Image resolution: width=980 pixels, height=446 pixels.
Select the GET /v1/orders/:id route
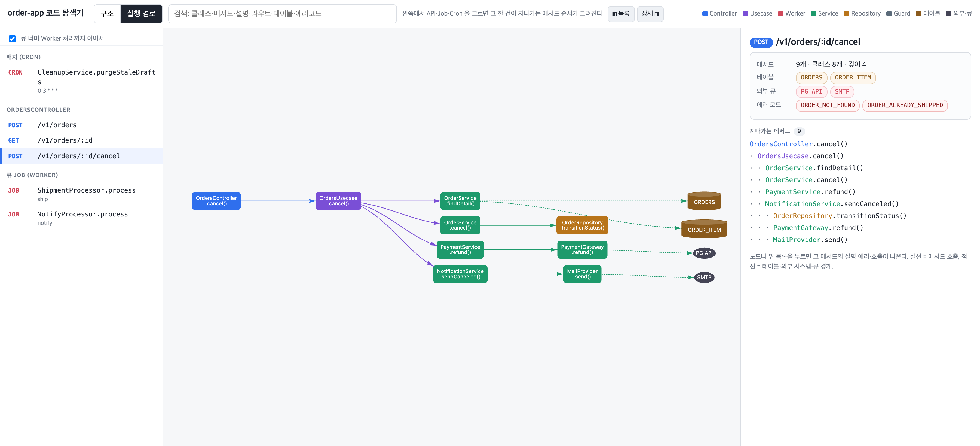[x=81, y=140]
